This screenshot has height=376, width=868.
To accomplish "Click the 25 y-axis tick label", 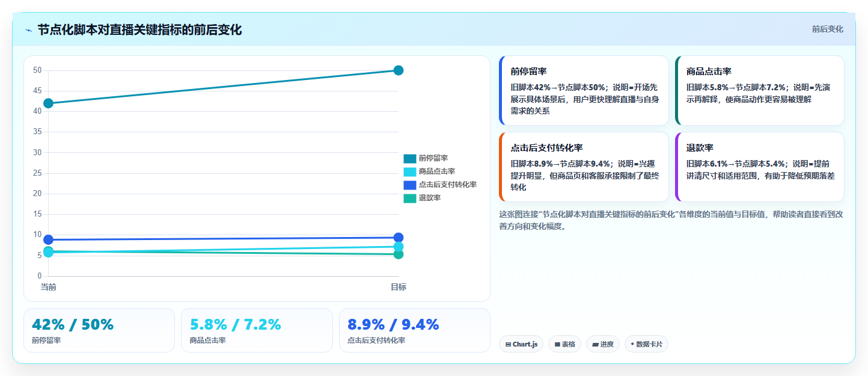I will [x=37, y=173].
